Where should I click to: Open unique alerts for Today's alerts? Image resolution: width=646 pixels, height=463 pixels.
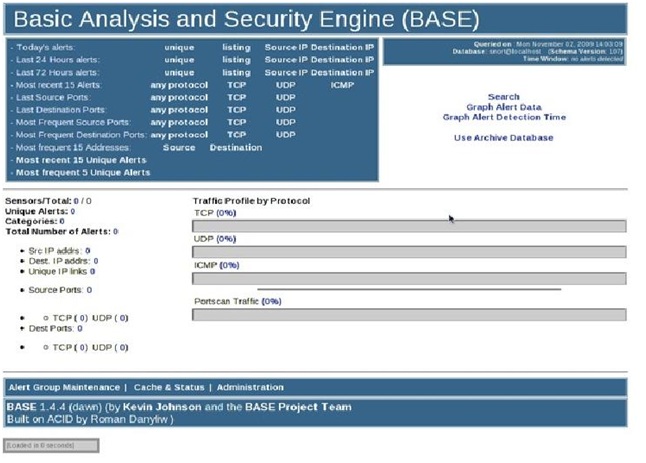179,47
